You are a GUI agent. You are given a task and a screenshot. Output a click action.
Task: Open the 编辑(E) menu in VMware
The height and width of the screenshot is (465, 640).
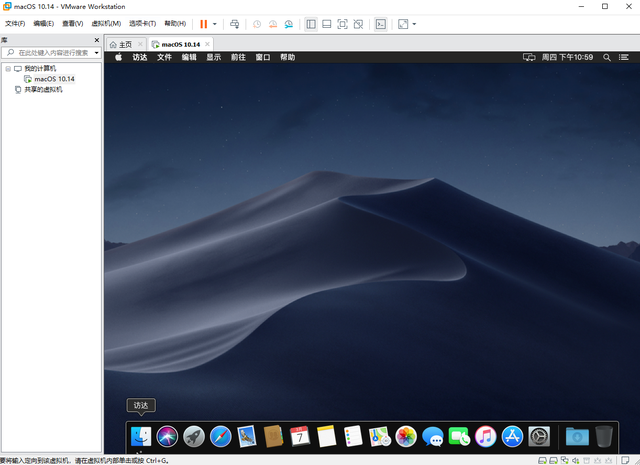(44, 24)
